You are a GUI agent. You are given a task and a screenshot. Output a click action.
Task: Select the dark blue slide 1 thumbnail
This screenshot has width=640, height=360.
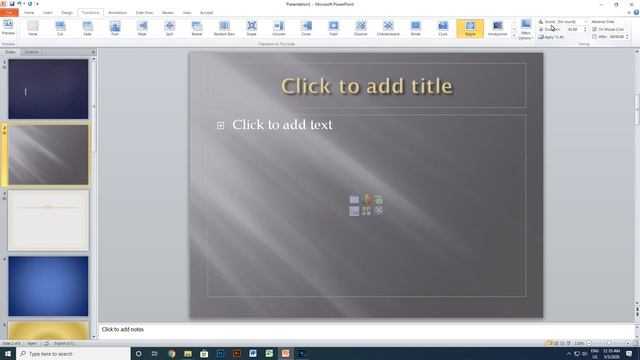tap(48, 89)
